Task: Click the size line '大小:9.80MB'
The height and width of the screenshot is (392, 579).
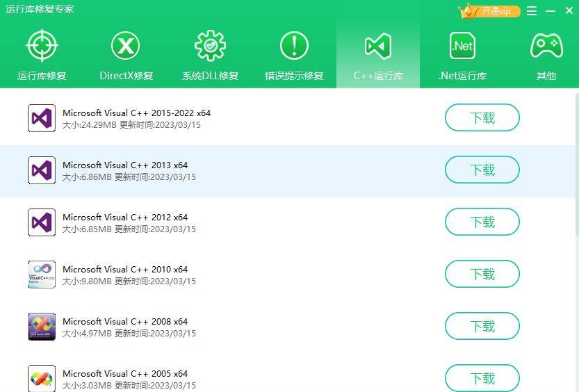Action: (87, 281)
